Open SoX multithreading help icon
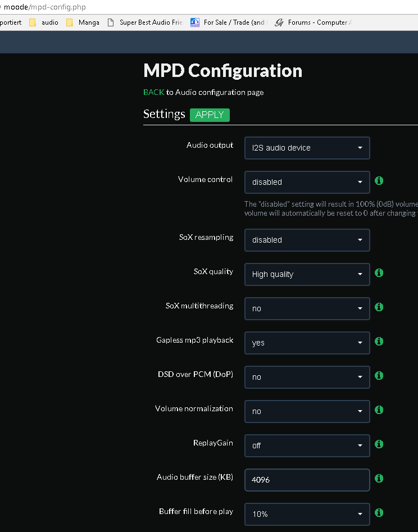The image size is (418, 532). point(379,307)
